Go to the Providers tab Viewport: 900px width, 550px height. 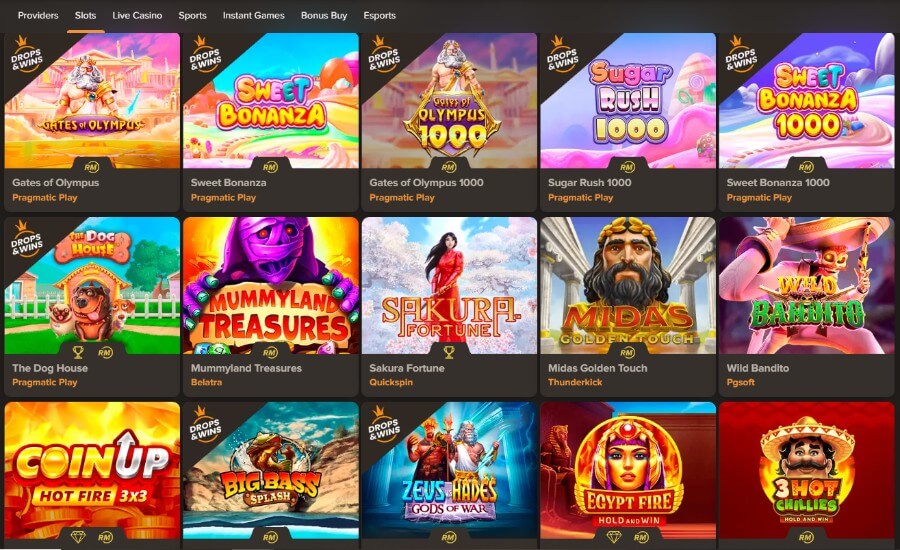point(38,16)
